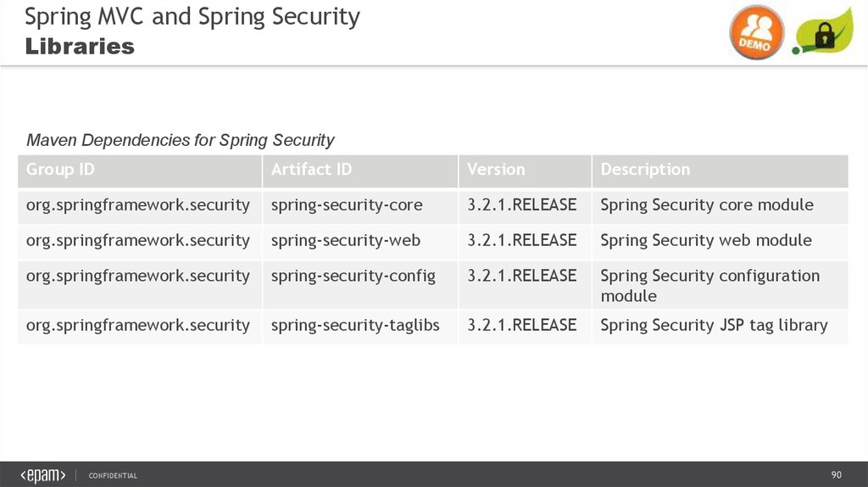Click the slide number 90
The image size is (868, 487).
[836, 474]
